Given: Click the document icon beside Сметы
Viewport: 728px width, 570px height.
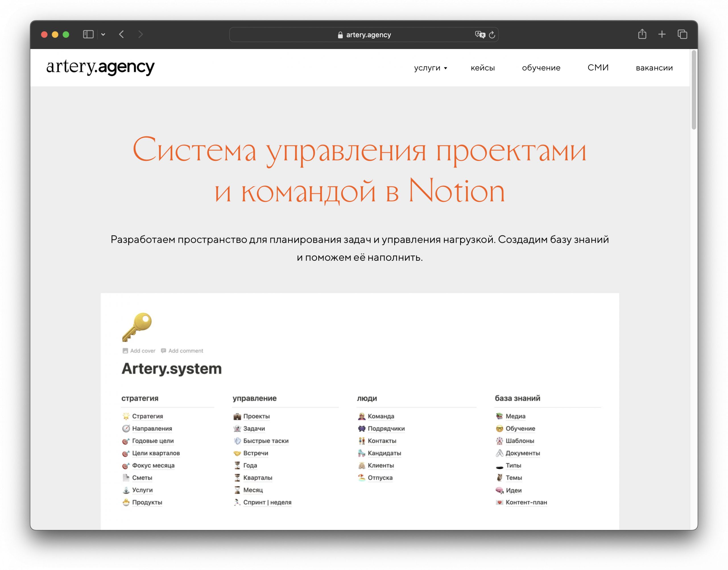Looking at the screenshot, I should pyautogui.click(x=126, y=478).
